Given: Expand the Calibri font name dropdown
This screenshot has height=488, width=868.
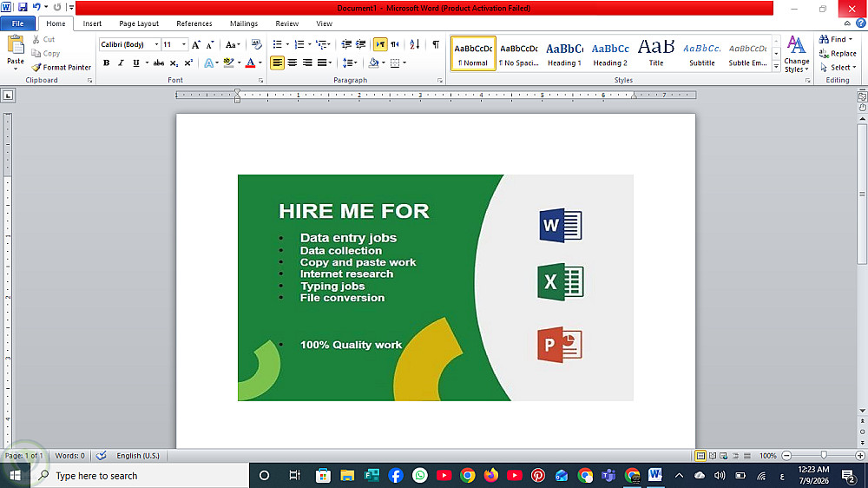Looking at the screenshot, I should tap(156, 44).
